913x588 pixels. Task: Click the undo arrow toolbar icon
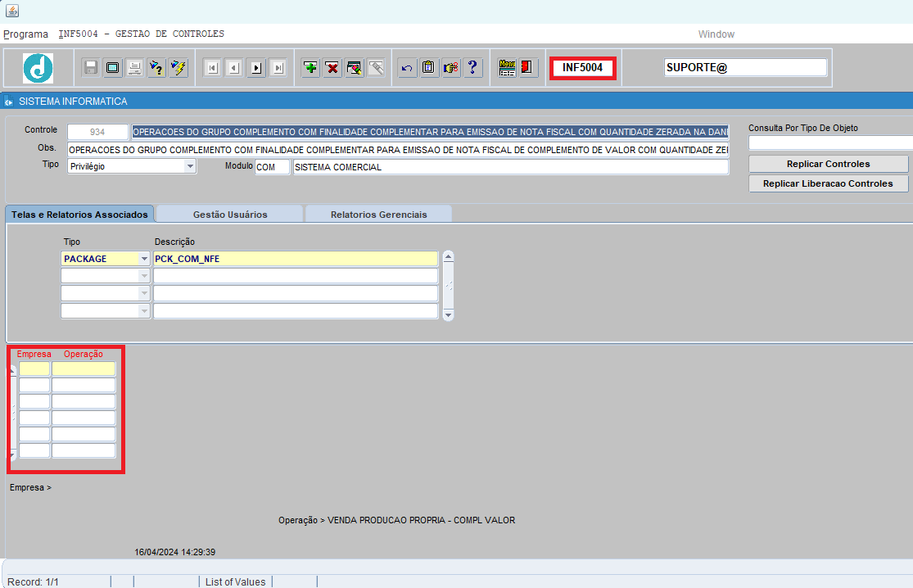click(x=407, y=68)
